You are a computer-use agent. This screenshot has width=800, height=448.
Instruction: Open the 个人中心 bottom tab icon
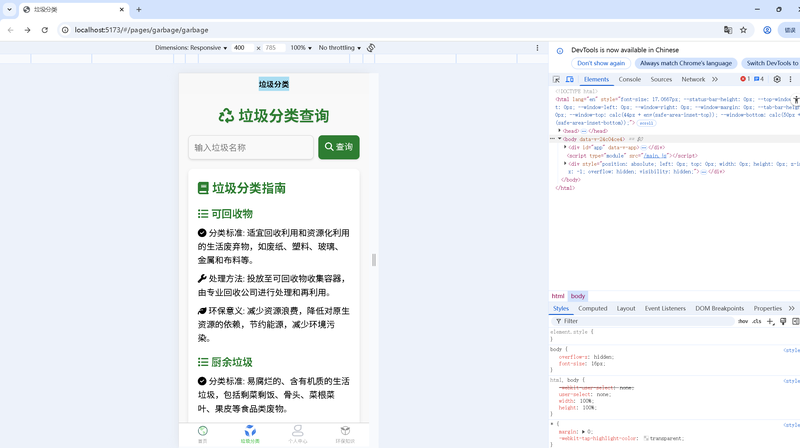(297, 431)
